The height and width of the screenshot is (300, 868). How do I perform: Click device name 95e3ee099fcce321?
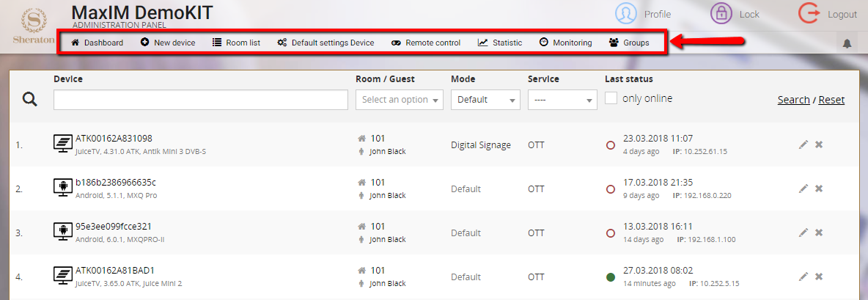point(114,227)
